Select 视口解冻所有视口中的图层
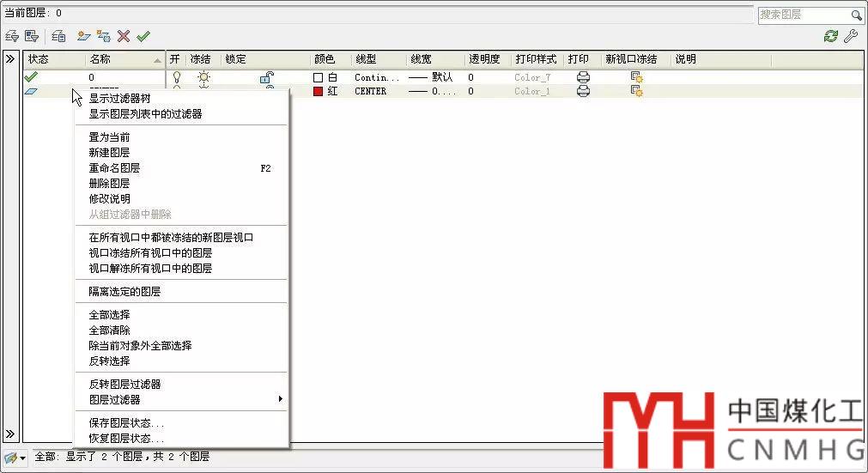The image size is (868, 473). pyautogui.click(x=150, y=269)
